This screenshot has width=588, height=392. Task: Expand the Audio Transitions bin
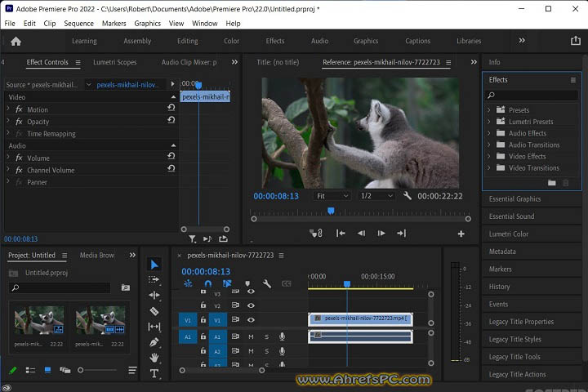488,145
